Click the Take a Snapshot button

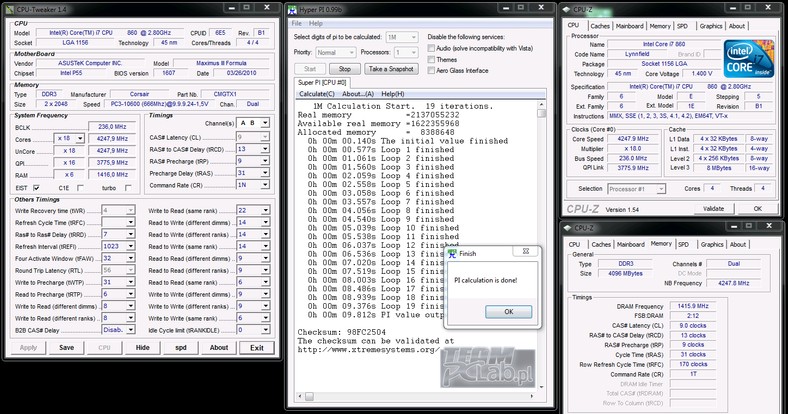pos(391,69)
